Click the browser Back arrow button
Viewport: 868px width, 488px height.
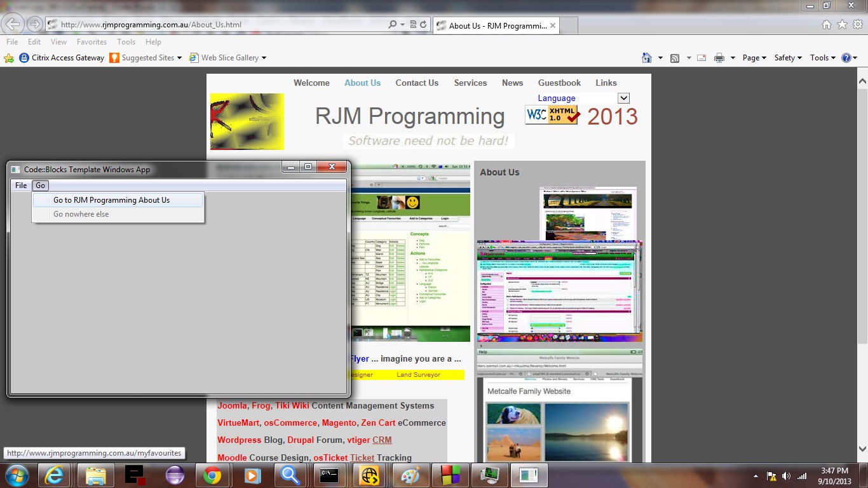point(13,24)
